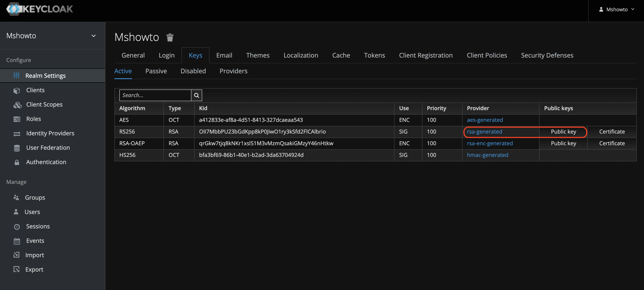644x290 pixels.
Task: Select Kid bfa3bf69-86b1-40e1-b2ad-3da63704924d
Action: pos(251,155)
